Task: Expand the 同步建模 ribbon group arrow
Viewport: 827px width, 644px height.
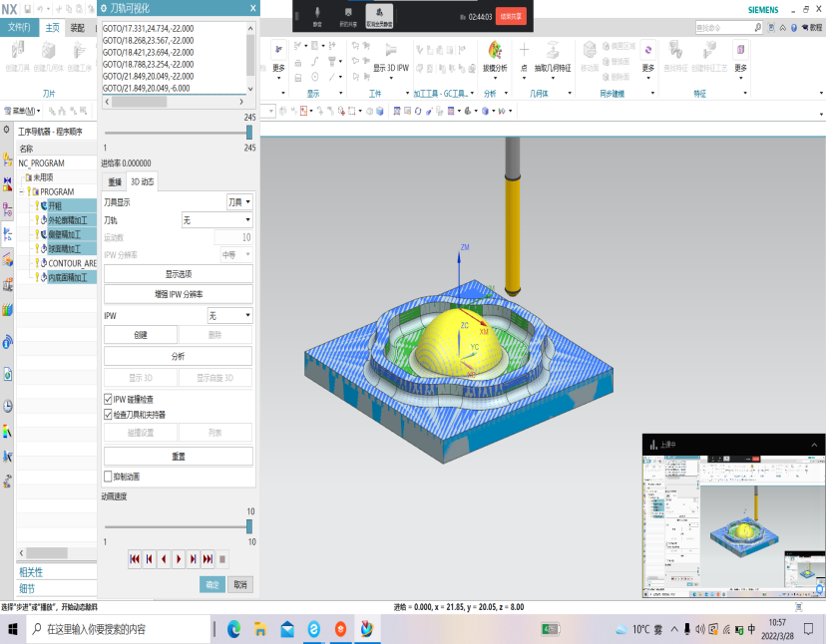Action: pyautogui.click(x=652, y=94)
